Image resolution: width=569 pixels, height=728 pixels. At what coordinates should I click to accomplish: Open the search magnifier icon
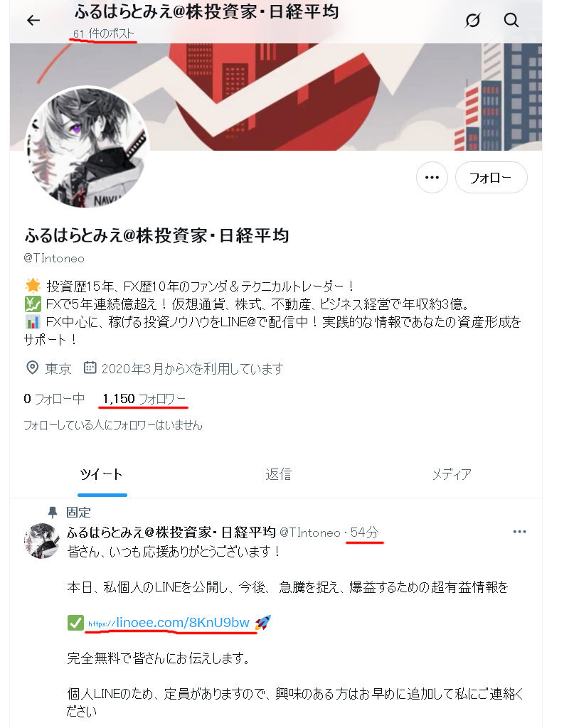pyautogui.click(x=511, y=20)
